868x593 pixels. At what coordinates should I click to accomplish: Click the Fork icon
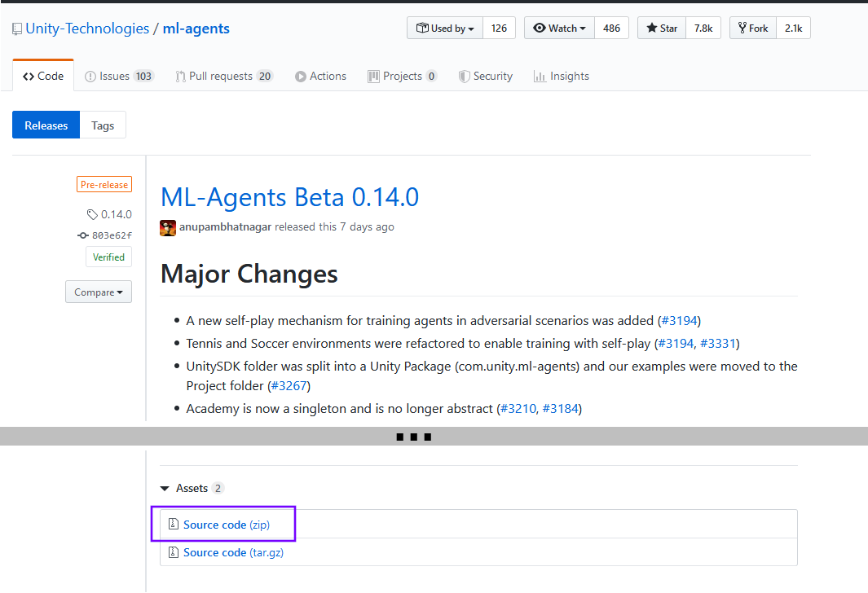pos(742,28)
